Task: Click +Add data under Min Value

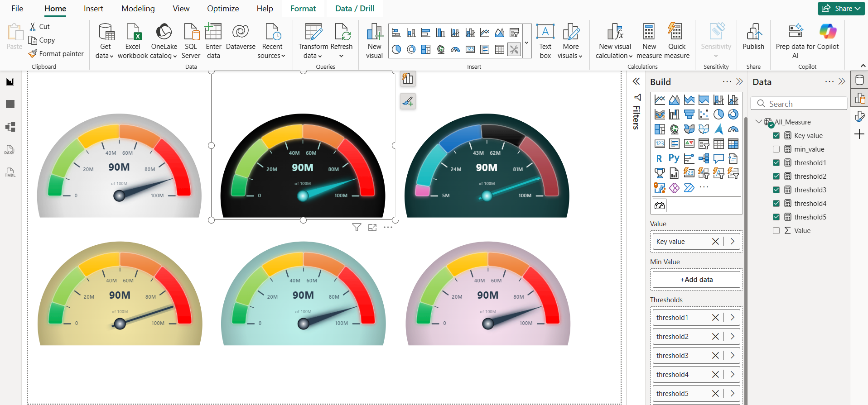Action: tap(696, 280)
